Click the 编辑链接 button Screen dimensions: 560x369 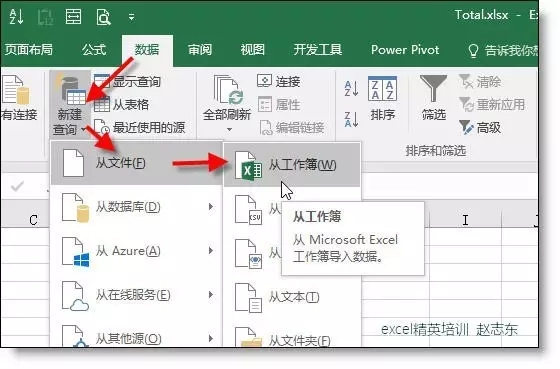291,128
